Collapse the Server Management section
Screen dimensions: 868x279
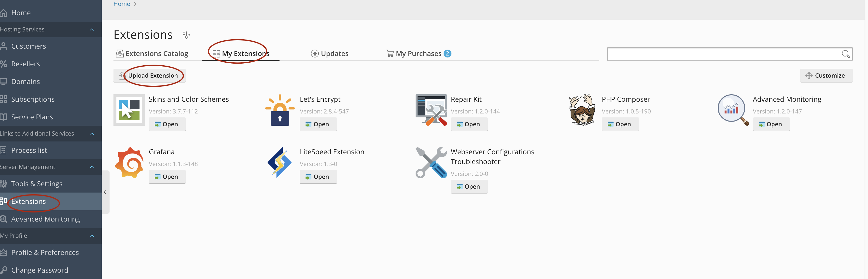pyautogui.click(x=92, y=167)
